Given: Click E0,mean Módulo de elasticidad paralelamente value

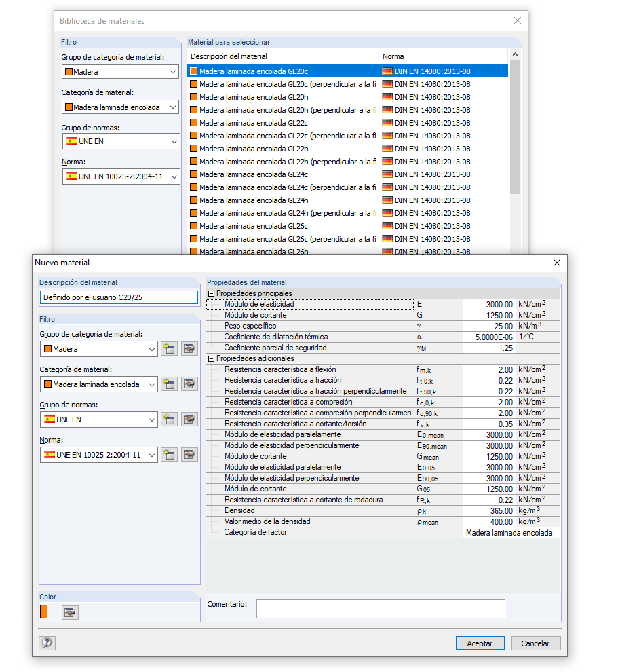Looking at the screenshot, I should (x=489, y=434).
